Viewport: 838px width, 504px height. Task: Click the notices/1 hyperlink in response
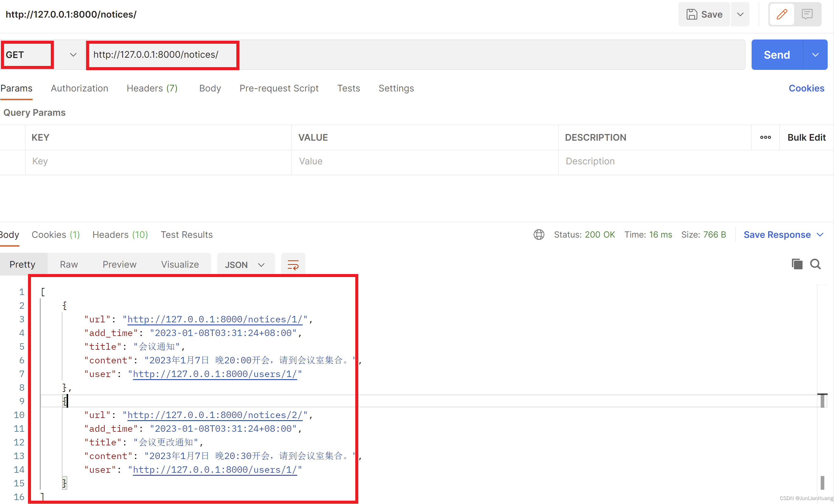point(216,319)
